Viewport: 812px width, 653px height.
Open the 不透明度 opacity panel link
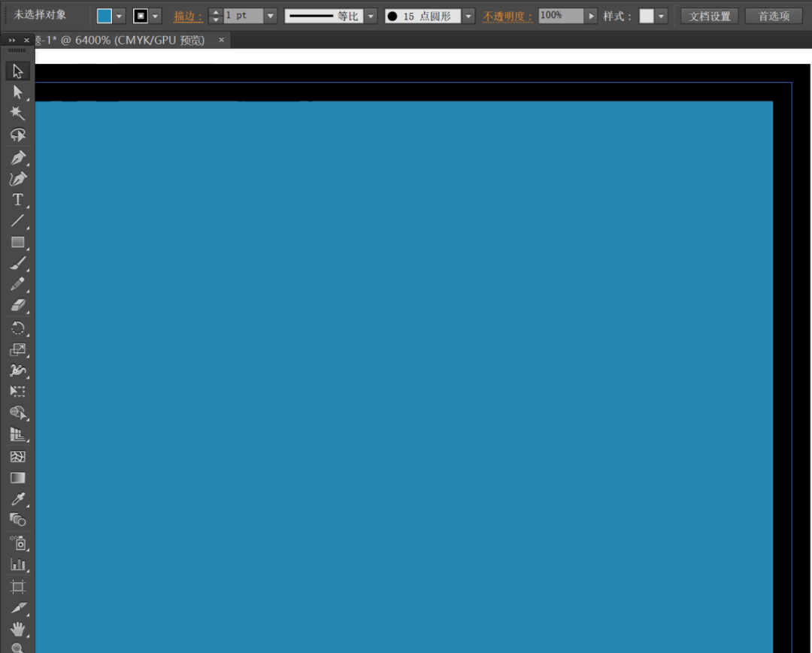[507, 17]
